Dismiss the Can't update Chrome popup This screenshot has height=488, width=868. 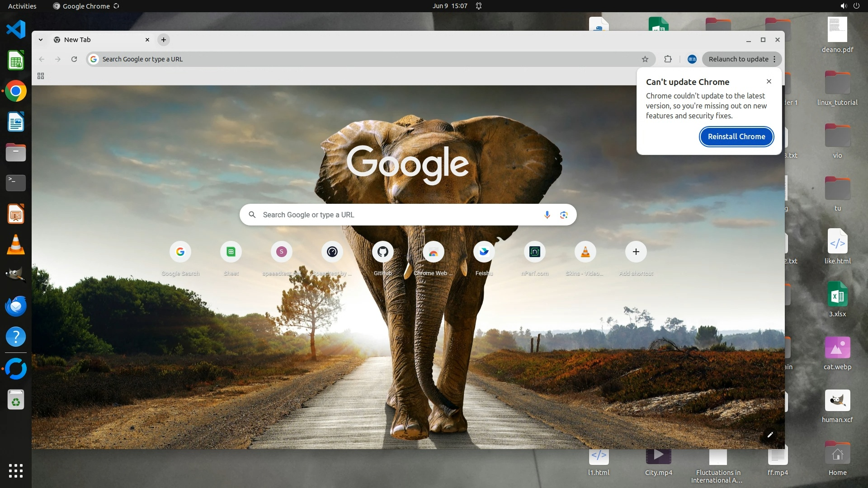click(x=769, y=81)
